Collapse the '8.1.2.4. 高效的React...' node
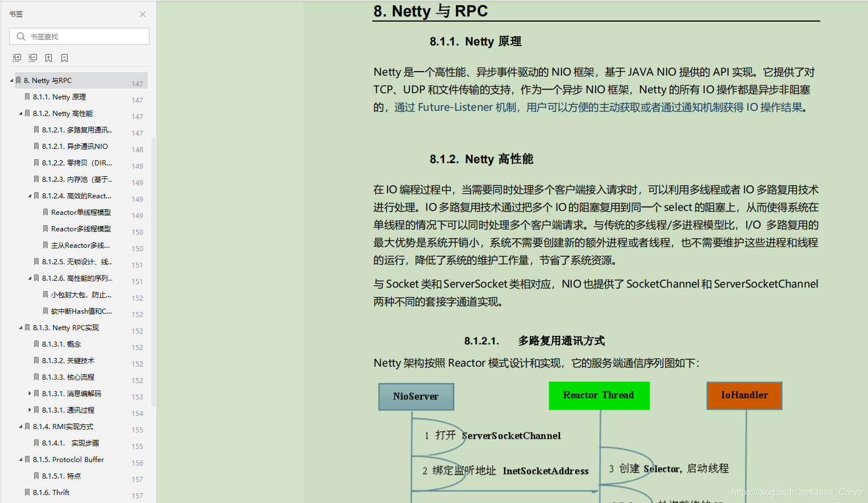 click(x=30, y=196)
